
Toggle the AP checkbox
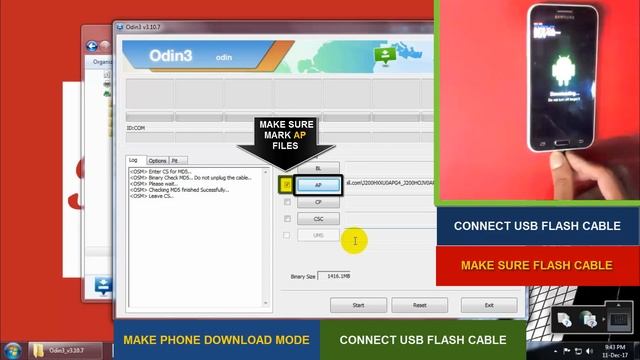pos(287,185)
